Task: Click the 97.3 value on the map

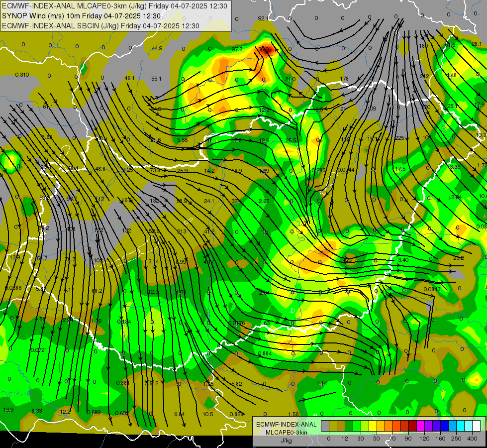Action: [x=237, y=49]
